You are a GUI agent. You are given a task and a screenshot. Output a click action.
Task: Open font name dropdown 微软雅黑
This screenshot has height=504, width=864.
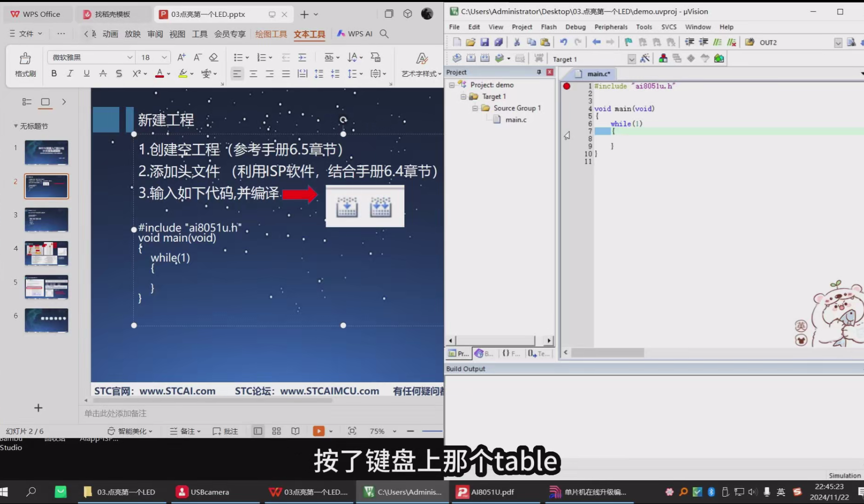130,57
